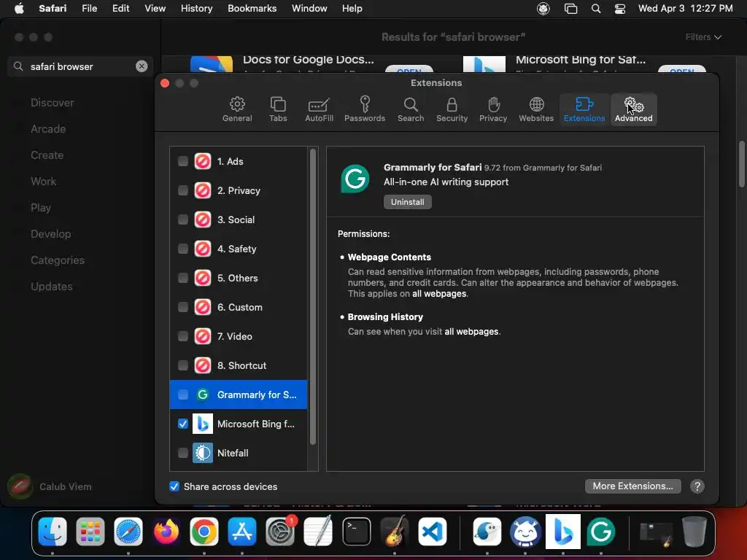
Task: Open the General preferences tab
Action: coord(237,109)
